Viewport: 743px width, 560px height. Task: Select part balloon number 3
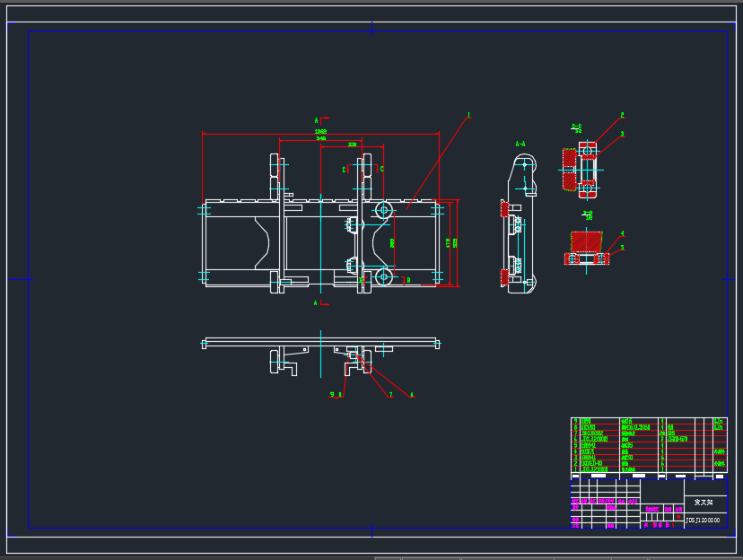622,134
